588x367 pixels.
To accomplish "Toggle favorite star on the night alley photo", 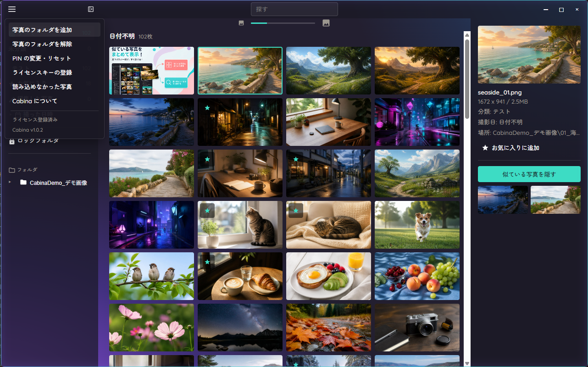I will (207, 108).
